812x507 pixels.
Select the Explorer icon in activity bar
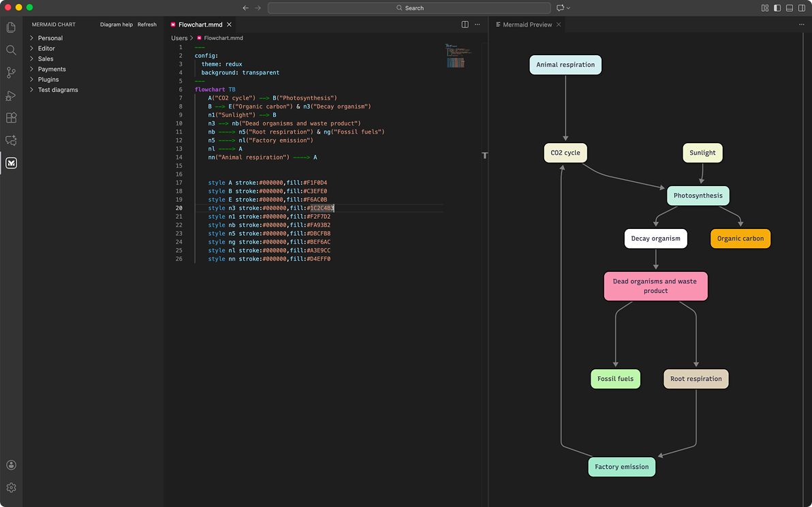[x=11, y=27]
